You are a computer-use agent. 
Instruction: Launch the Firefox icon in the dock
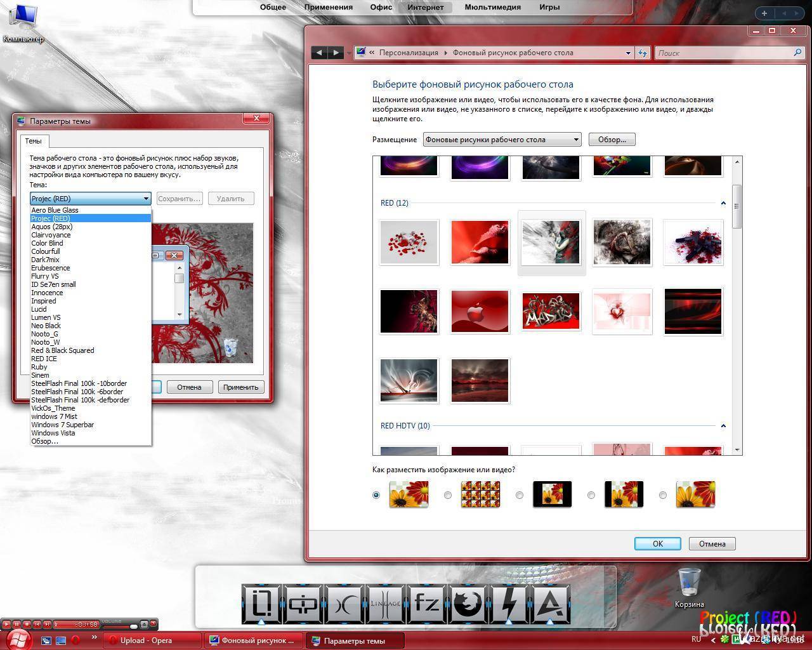click(x=467, y=604)
